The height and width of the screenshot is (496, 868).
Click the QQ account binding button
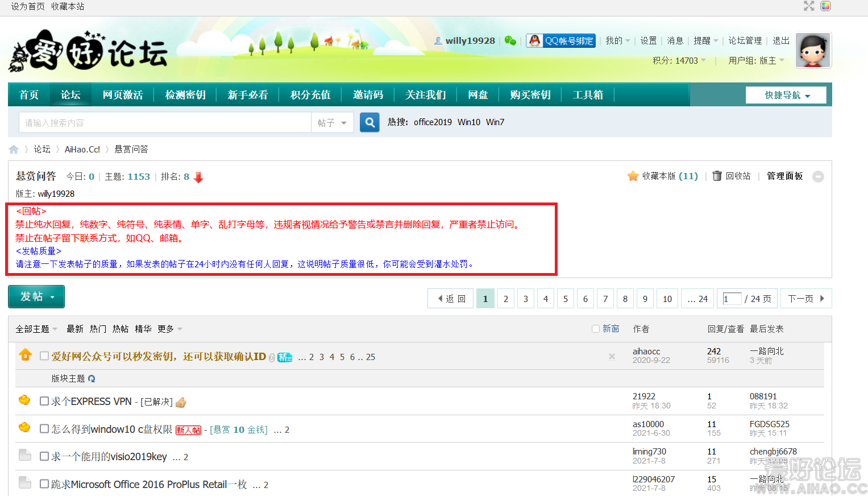560,40
